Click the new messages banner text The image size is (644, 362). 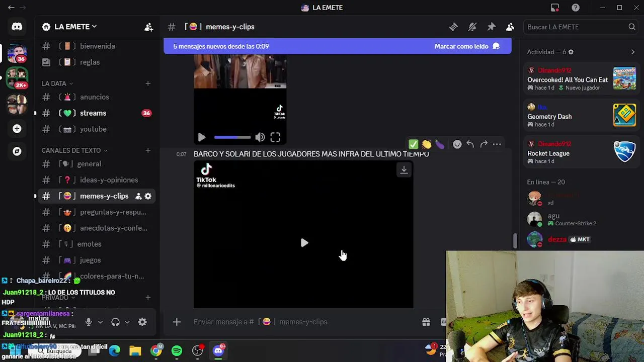coord(221,46)
